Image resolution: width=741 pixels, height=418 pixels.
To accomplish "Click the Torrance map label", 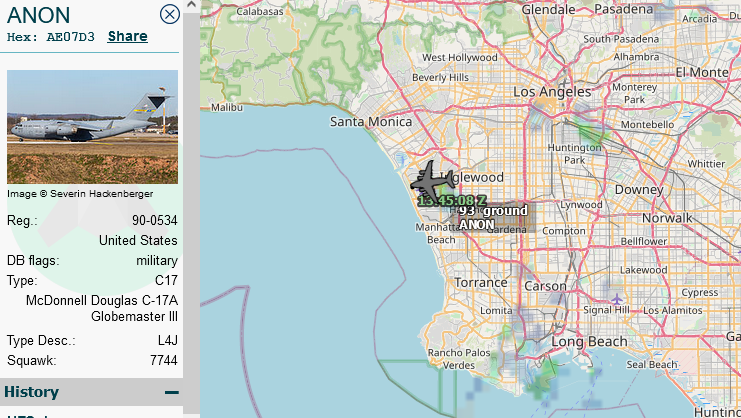I will pyautogui.click(x=481, y=282).
